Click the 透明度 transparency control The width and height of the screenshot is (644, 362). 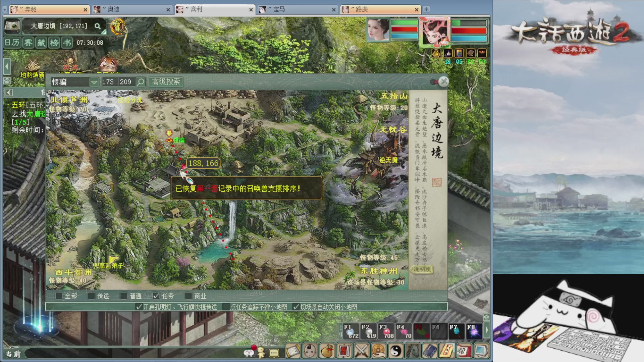(x=422, y=269)
